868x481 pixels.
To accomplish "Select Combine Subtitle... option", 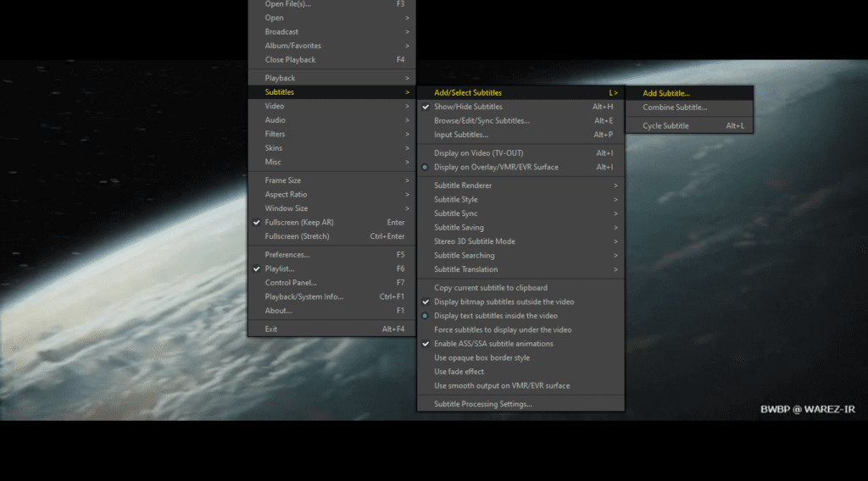I will tap(675, 108).
